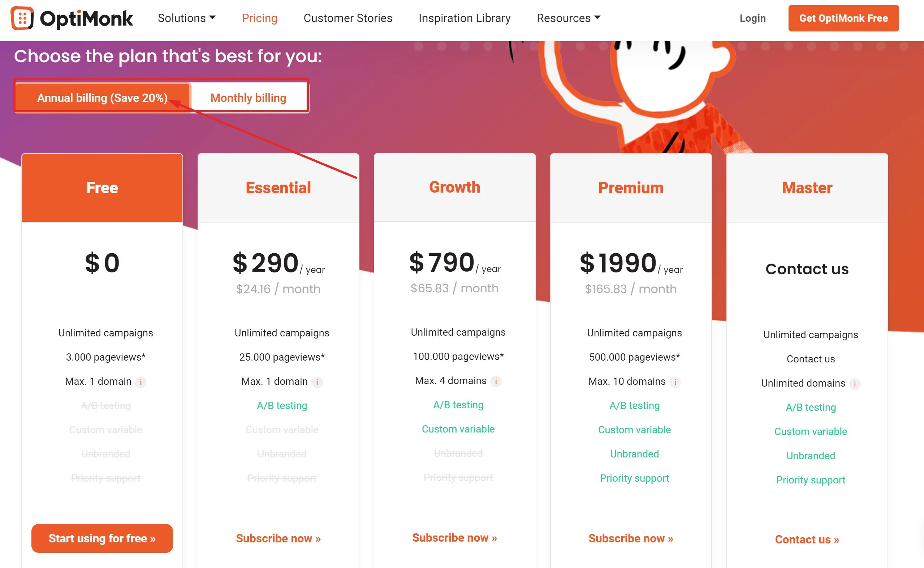
Task: Click Contact us link under Master plan
Action: coord(807,539)
